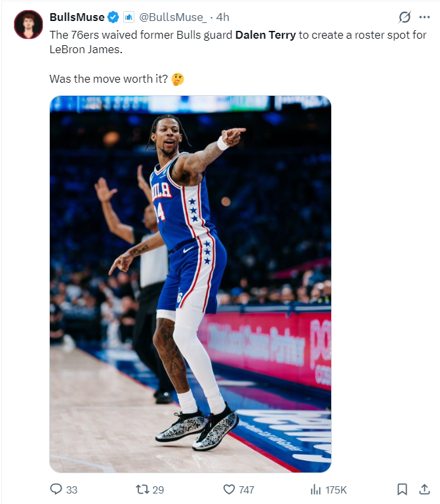Click the 175K views count

pyautogui.click(x=336, y=490)
